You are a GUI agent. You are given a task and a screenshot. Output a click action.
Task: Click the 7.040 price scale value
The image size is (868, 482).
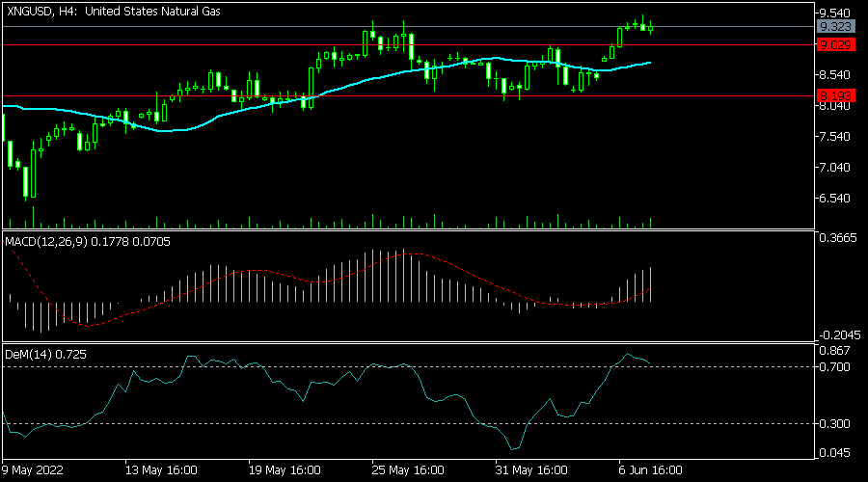(x=834, y=167)
